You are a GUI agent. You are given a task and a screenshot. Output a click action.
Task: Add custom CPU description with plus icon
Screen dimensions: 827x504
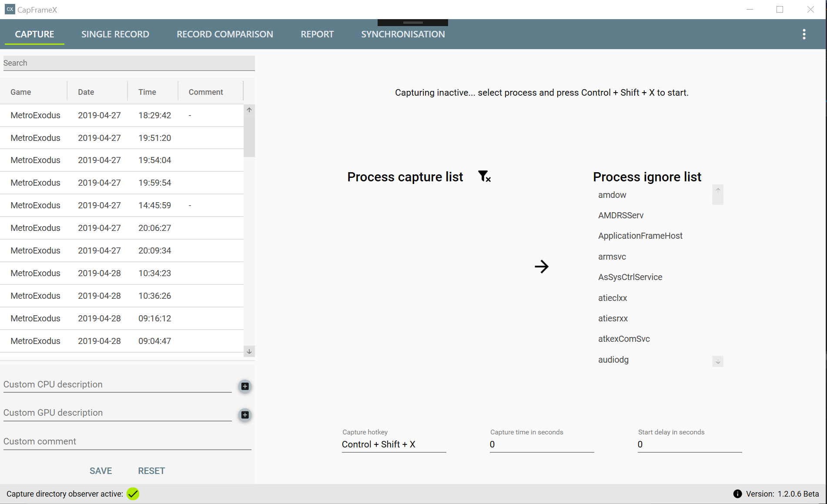(x=245, y=386)
